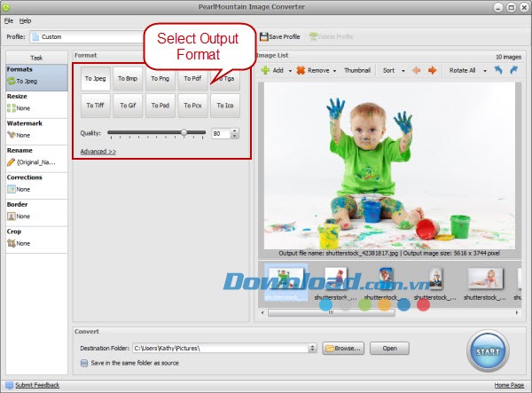The width and height of the screenshot is (532, 393).
Task: Expand the Sort dropdown
Action: pyautogui.click(x=403, y=71)
